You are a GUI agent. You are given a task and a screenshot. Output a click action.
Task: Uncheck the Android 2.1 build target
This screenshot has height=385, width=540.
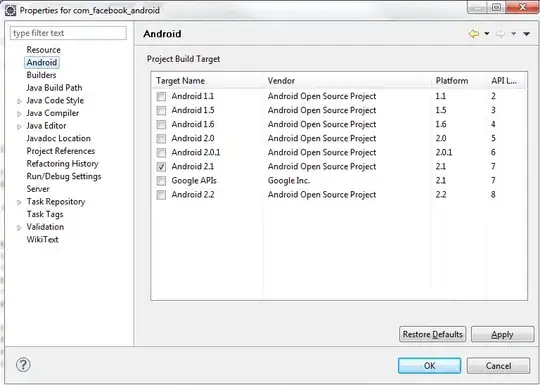coord(161,167)
